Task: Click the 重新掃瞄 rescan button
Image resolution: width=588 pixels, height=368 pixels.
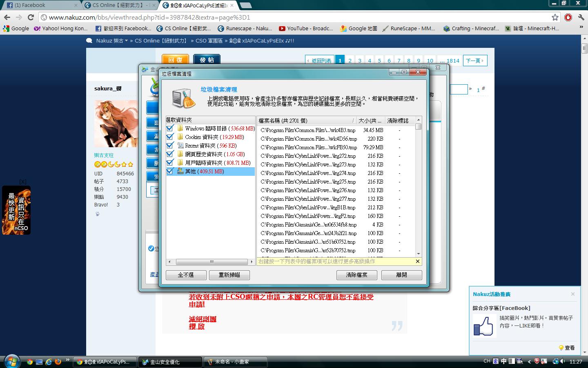Action: point(229,275)
